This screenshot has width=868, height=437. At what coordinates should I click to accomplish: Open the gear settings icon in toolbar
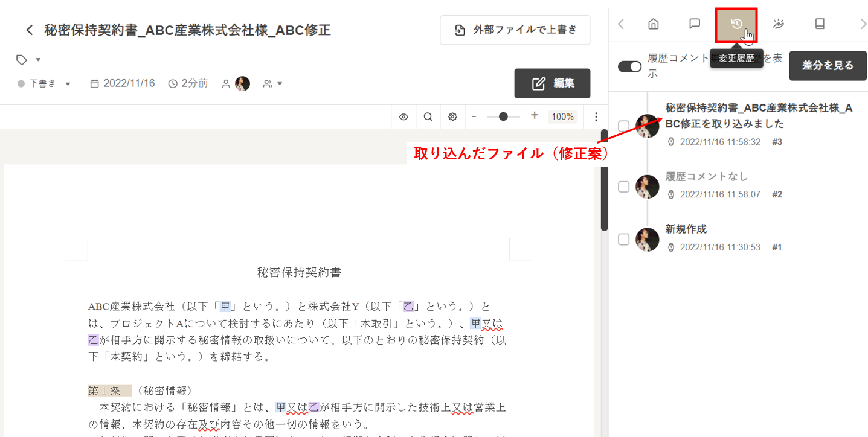[x=452, y=117]
